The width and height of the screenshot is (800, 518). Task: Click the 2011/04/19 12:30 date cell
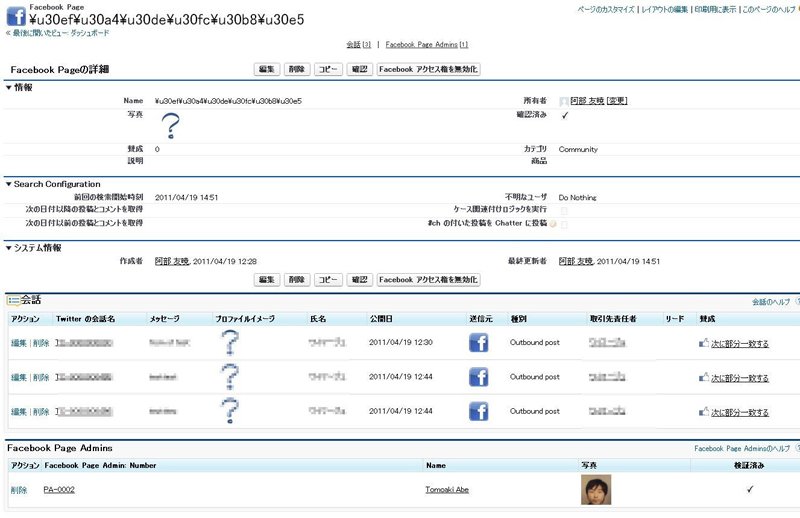[401, 342]
